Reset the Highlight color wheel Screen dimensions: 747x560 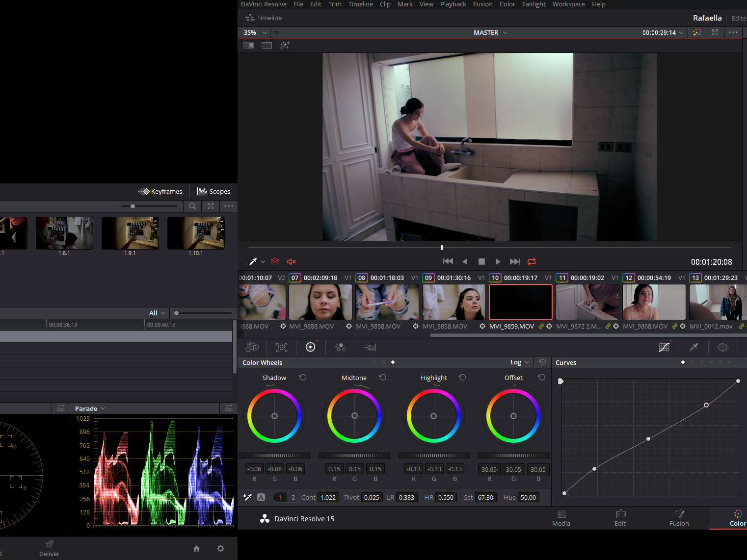coord(462,377)
